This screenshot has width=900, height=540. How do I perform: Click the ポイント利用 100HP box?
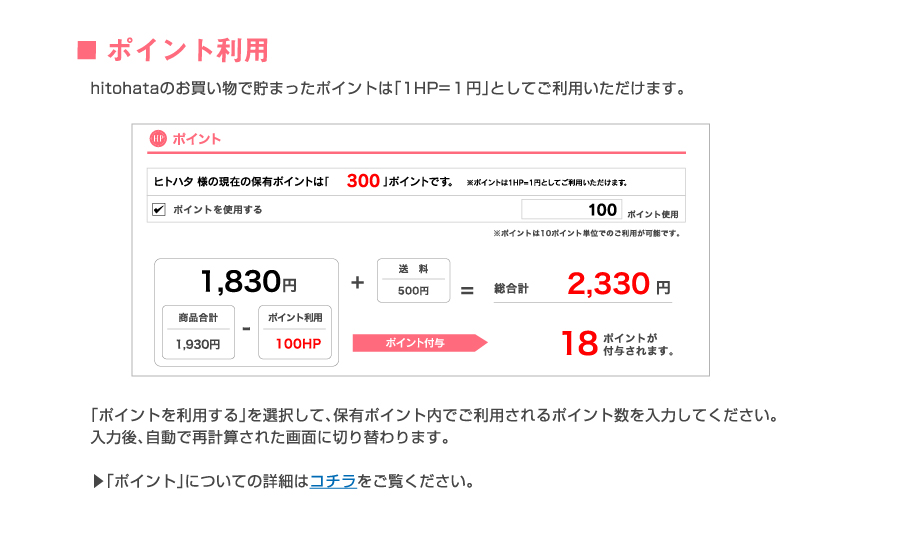[x=295, y=332]
